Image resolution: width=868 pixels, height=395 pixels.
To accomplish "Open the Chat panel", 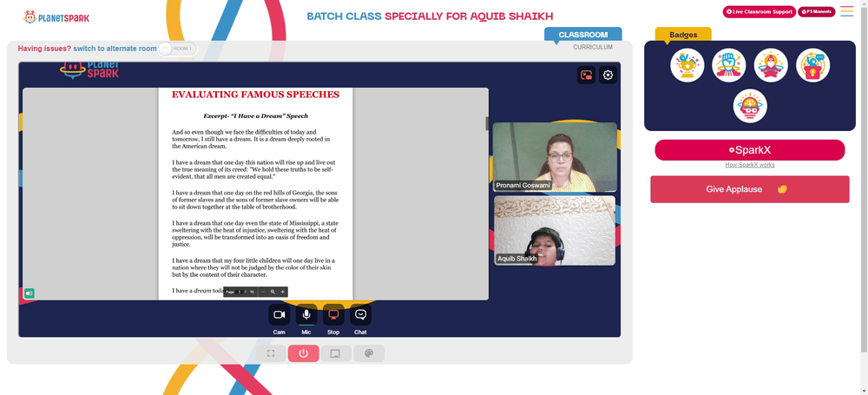I will [x=360, y=314].
